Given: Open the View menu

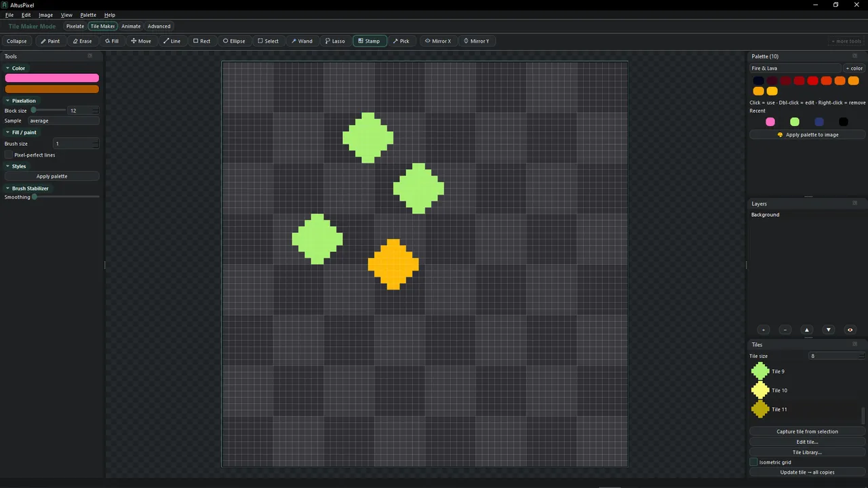Looking at the screenshot, I should tap(66, 15).
